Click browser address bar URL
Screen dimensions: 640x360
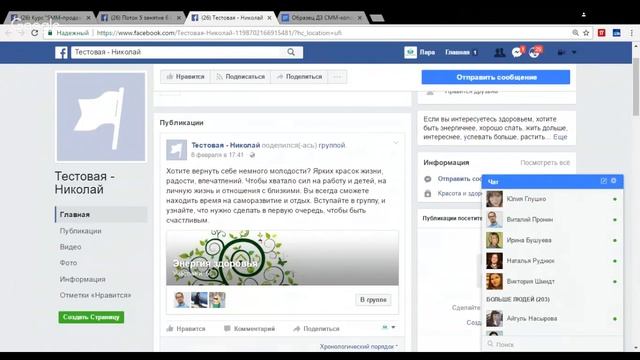point(219,33)
